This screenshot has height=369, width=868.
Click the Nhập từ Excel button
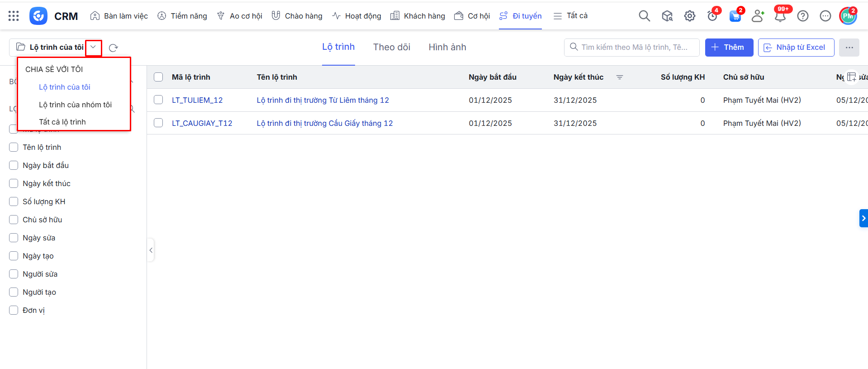[x=796, y=47]
